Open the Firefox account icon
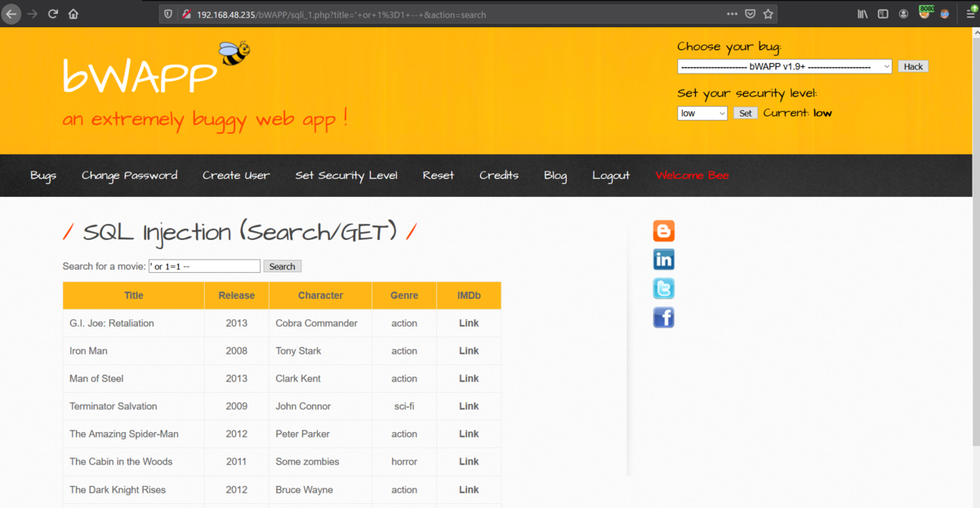Image resolution: width=980 pixels, height=508 pixels. (903, 14)
